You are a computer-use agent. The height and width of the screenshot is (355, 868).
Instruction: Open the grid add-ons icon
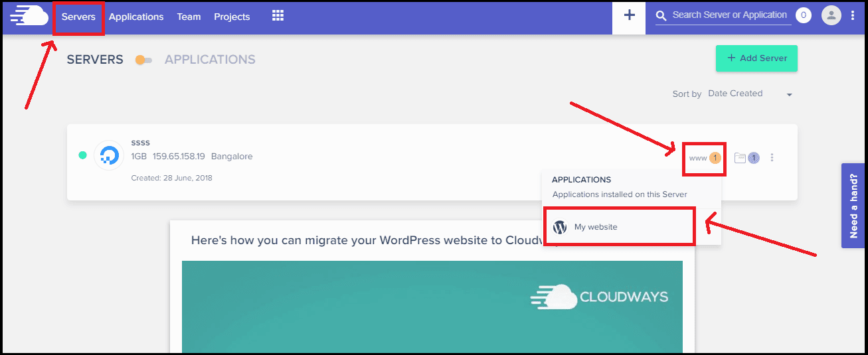tap(278, 16)
